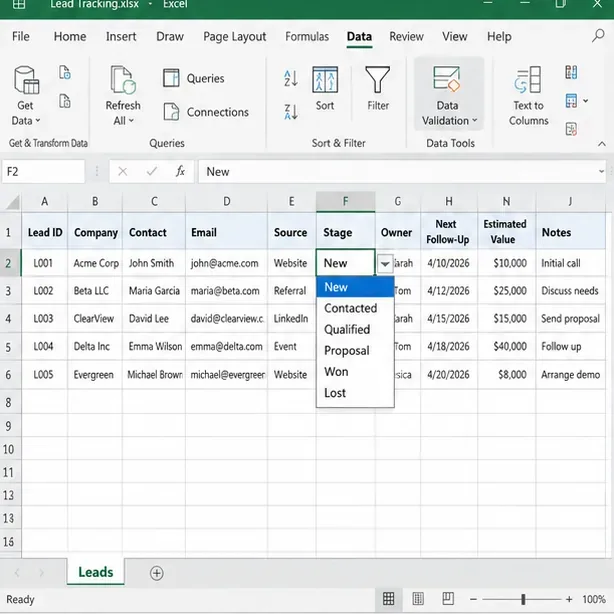Choose Proposal from the stage list
This screenshot has width=614, height=614.
click(355, 350)
